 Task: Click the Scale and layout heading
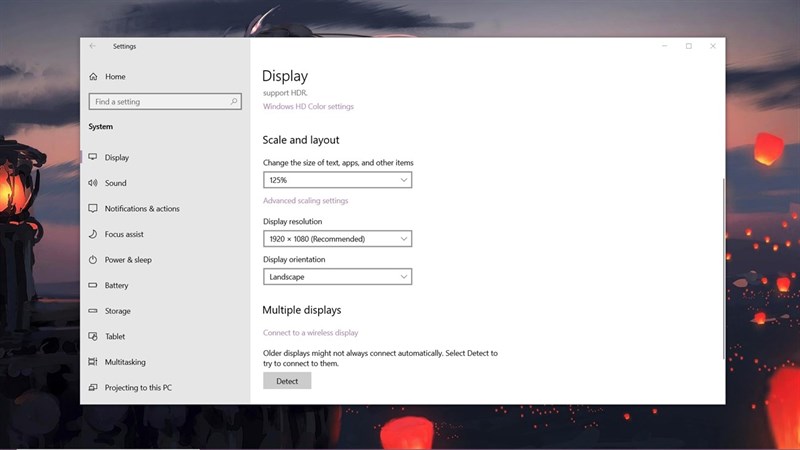click(x=301, y=140)
